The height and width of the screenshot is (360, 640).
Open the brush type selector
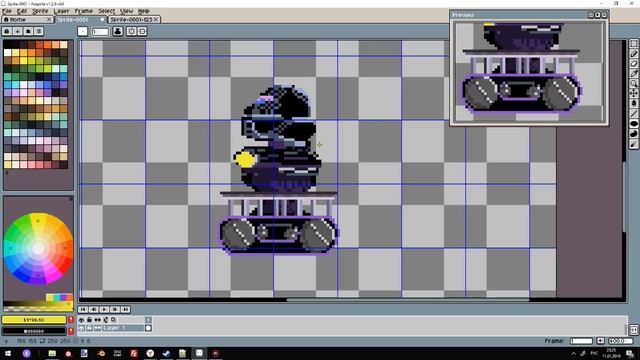(82, 31)
